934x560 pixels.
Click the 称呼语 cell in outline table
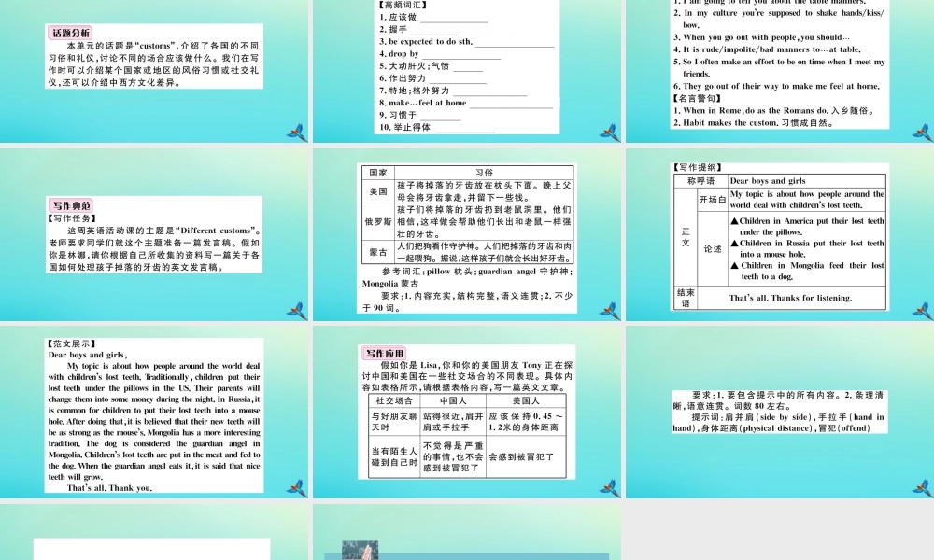tap(701, 180)
